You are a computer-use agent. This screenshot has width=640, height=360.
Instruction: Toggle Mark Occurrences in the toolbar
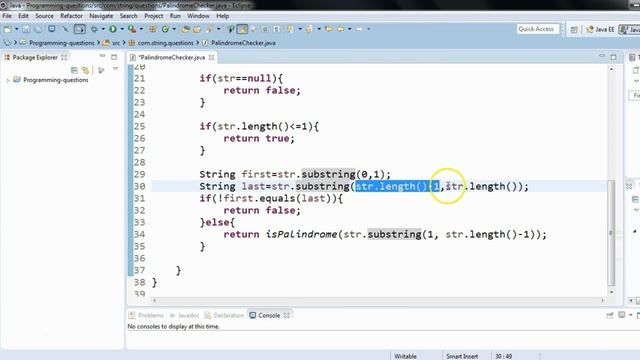(242, 29)
